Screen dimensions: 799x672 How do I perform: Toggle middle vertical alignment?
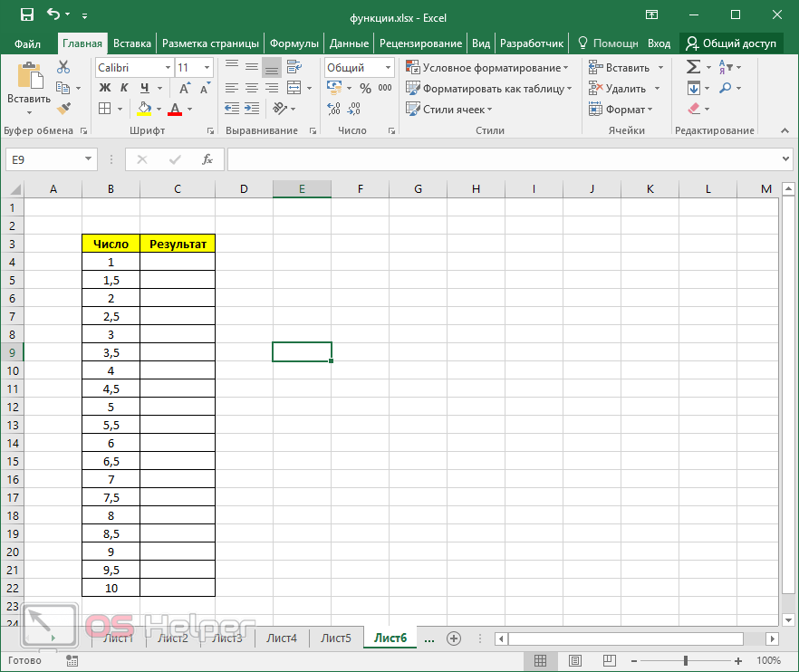pyautogui.click(x=252, y=67)
